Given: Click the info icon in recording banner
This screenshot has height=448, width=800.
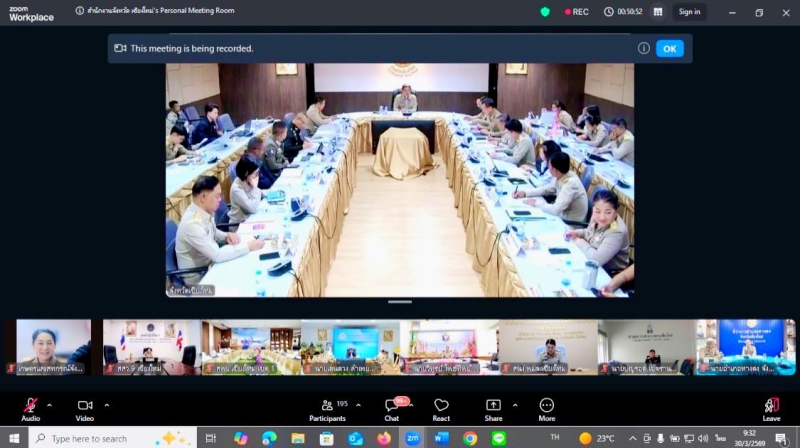Looking at the screenshot, I should tap(644, 48).
